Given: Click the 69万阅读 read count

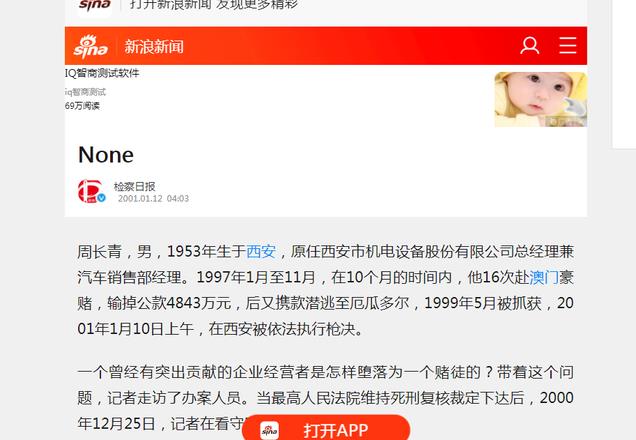Looking at the screenshot, I should coord(82,106).
